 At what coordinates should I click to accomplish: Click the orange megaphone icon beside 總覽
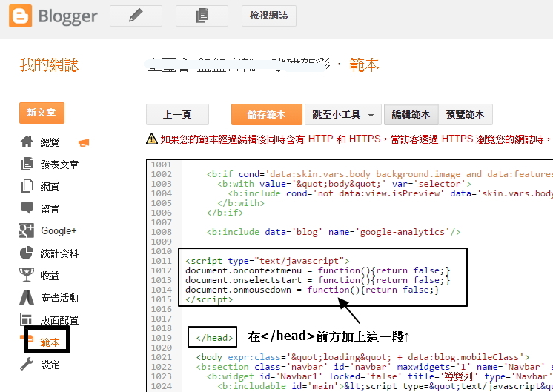[x=84, y=142]
